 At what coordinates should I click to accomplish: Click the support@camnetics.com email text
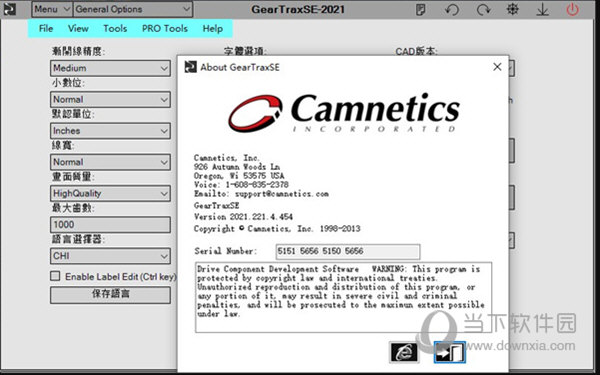(x=282, y=194)
